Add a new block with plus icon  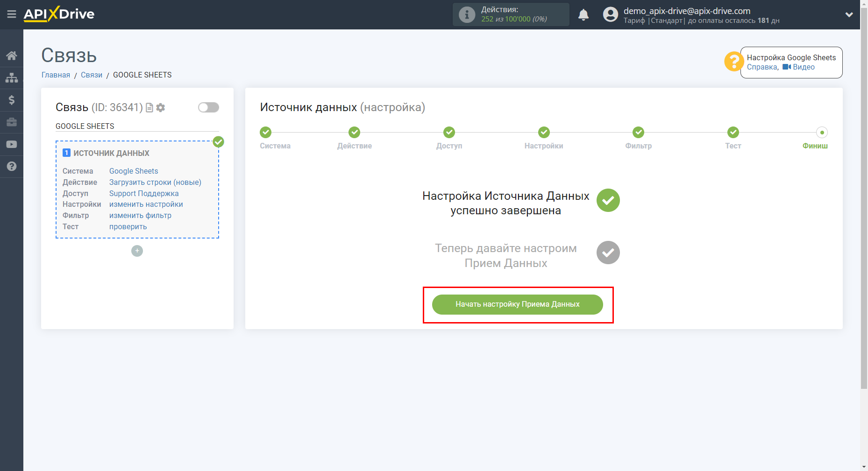pos(137,251)
